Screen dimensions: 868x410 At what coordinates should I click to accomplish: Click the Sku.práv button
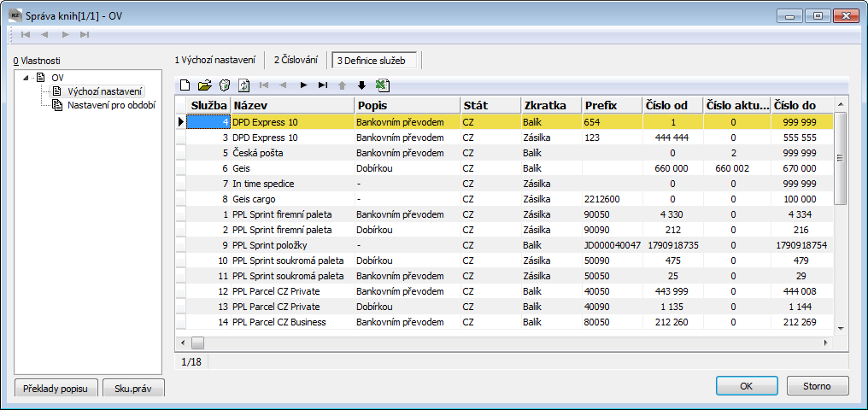[x=134, y=389]
